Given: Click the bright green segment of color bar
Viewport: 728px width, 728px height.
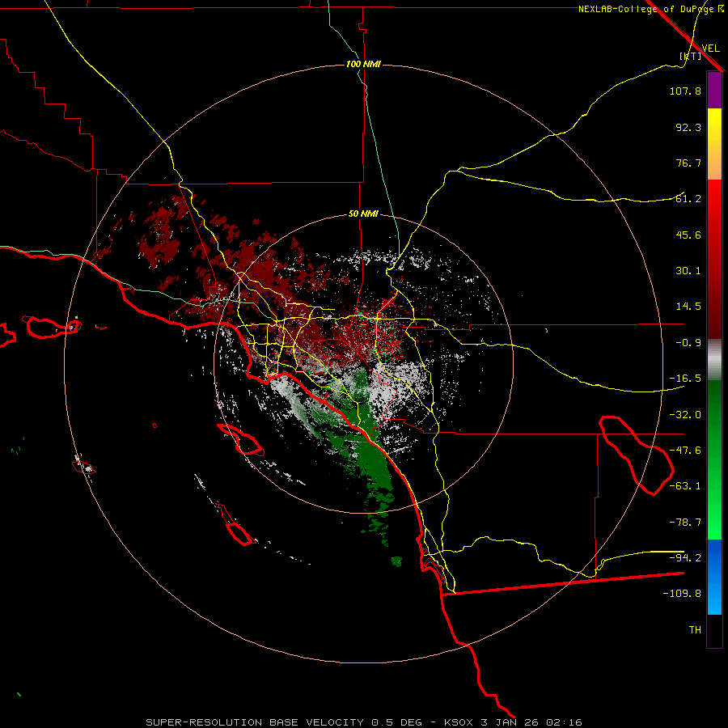Looking at the screenshot, I should 714,459.
